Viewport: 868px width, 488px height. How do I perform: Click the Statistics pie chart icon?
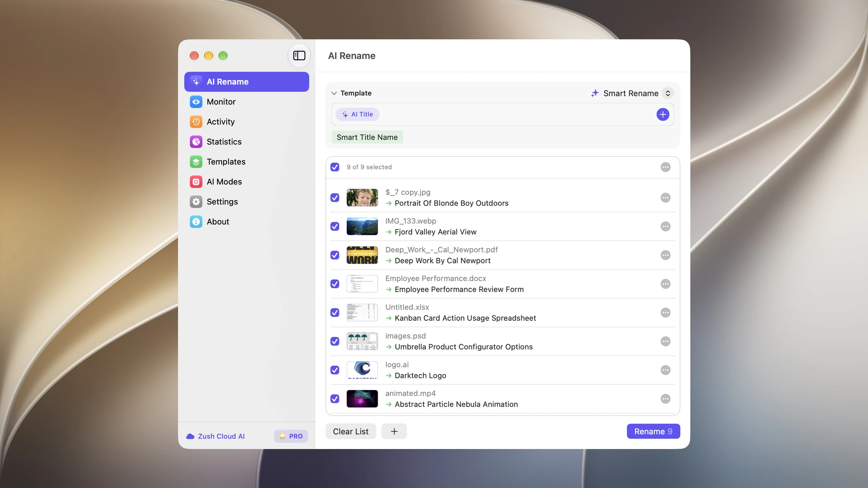(x=196, y=142)
